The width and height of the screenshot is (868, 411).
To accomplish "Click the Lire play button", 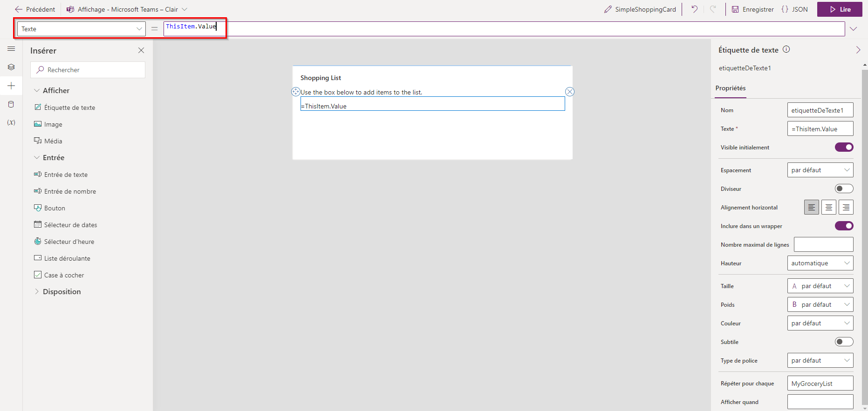I will tap(840, 9).
